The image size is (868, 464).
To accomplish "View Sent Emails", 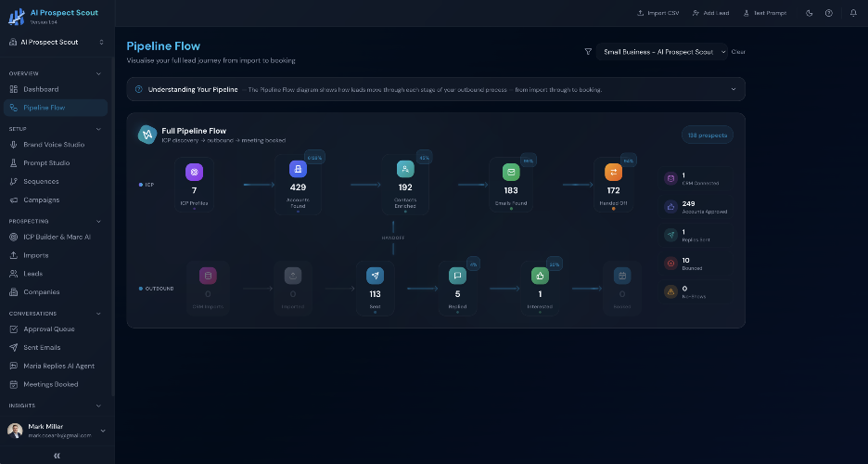I will pyautogui.click(x=56, y=347).
